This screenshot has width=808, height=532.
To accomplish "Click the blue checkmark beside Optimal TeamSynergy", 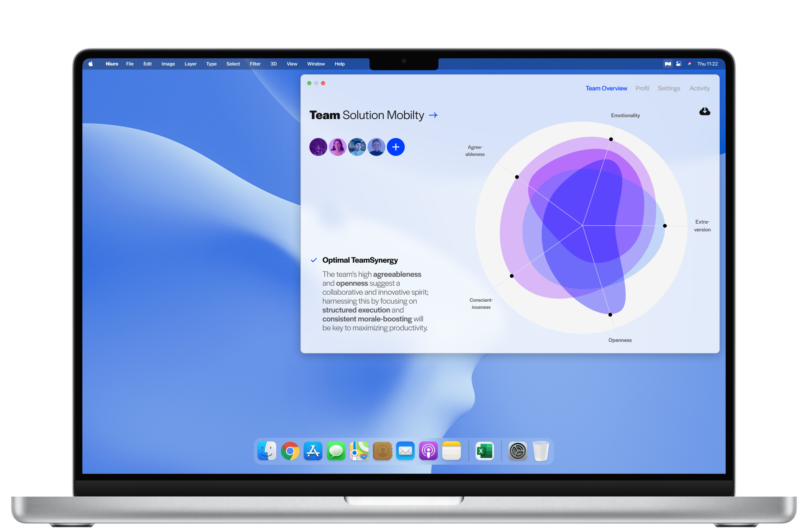I will pyautogui.click(x=314, y=260).
